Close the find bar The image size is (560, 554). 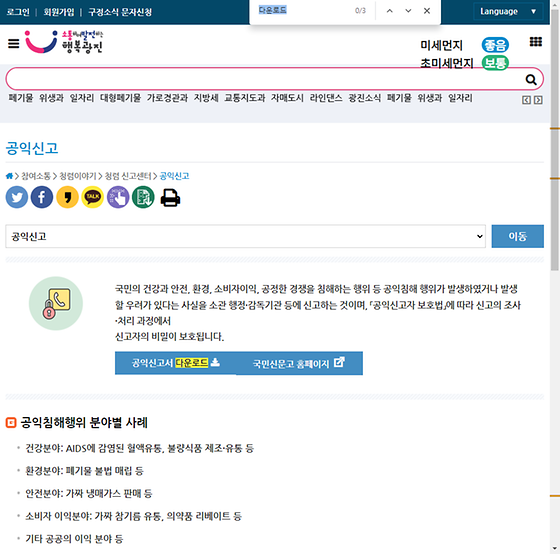click(x=427, y=11)
